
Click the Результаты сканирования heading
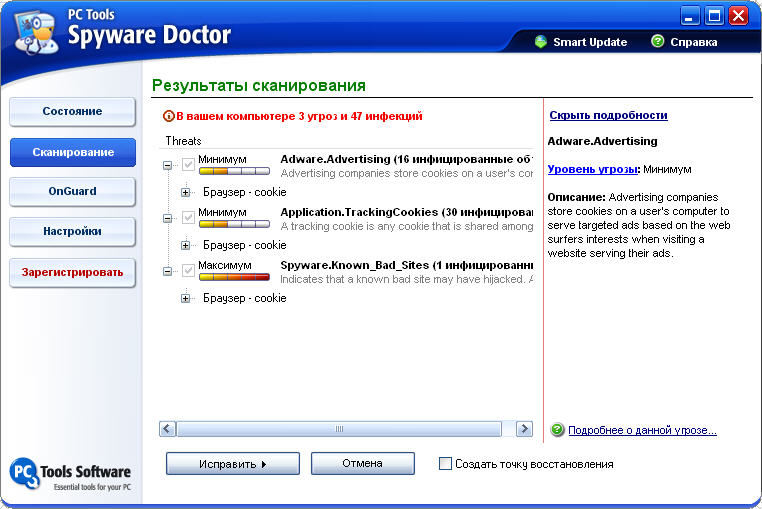point(259,86)
